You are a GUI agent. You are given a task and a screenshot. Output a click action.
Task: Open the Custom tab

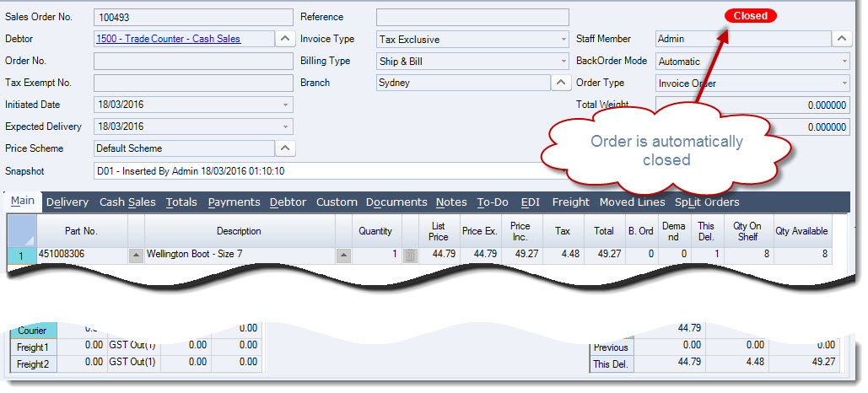point(337,202)
